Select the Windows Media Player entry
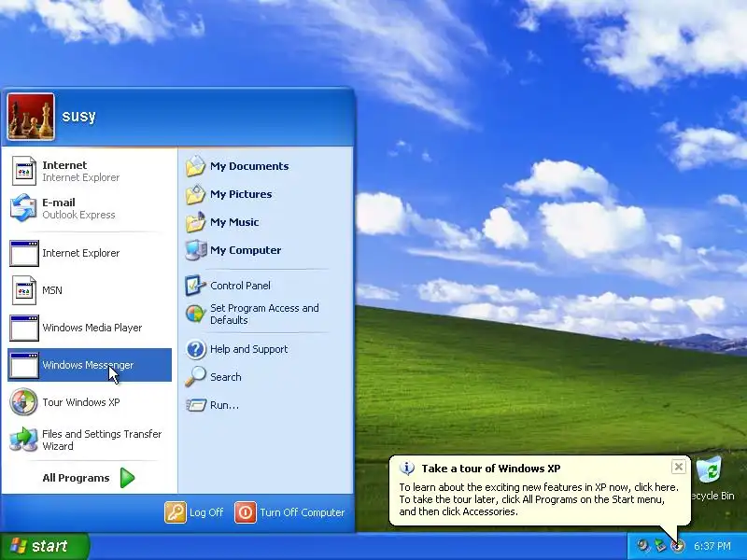747x560 pixels. pos(90,328)
